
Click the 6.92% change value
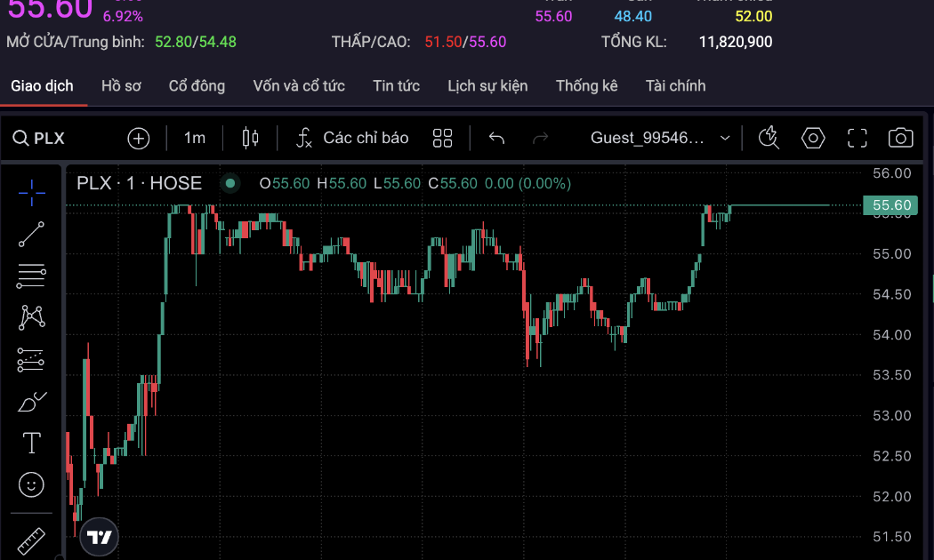click(x=123, y=16)
